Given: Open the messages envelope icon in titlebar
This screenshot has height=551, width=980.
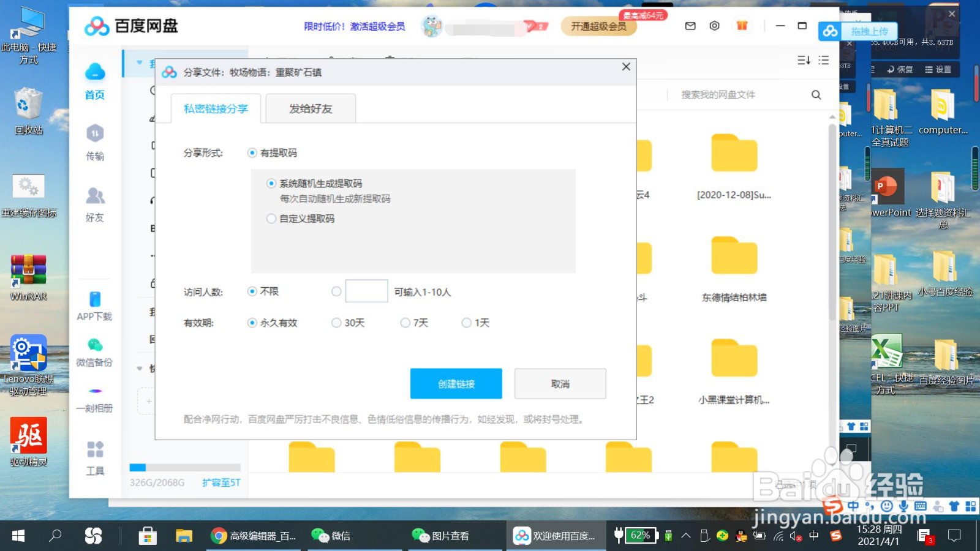Looking at the screenshot, I should coord(690,26).
